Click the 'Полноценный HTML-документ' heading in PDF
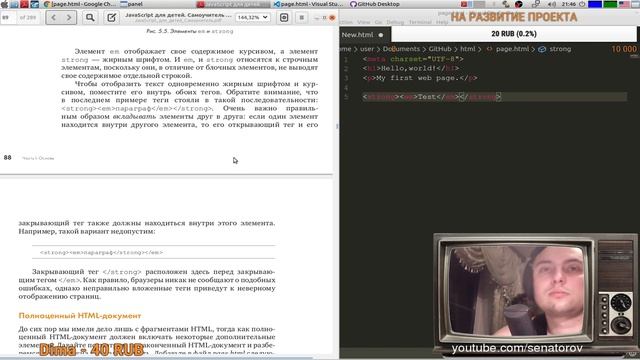Viewport: 640px width, 360px height. tap(80, 316)
